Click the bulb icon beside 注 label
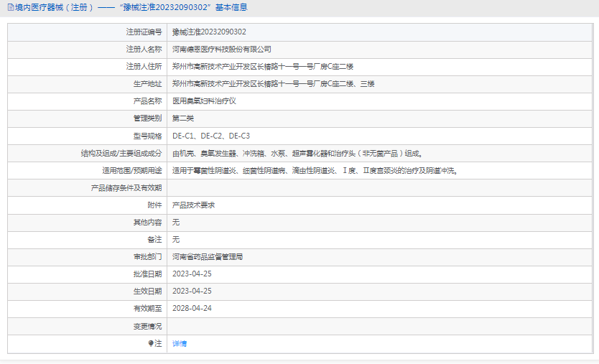This screenshot has width=599, height=364. coord(151,343)
